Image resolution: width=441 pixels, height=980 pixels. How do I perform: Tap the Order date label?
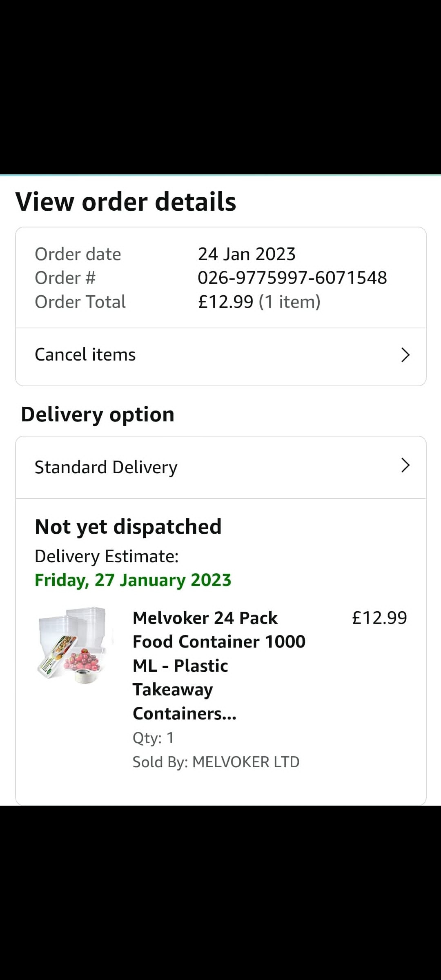click(x=78, y=254)
